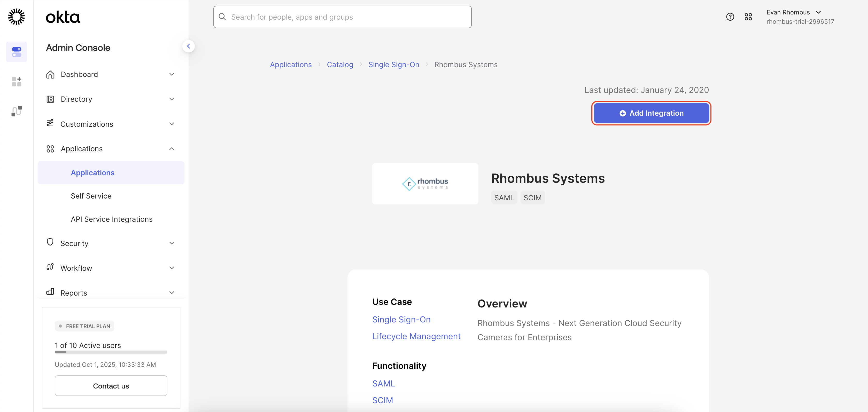Open the apps grid icon in header
The image size is (868, 412).
point(748,17)
